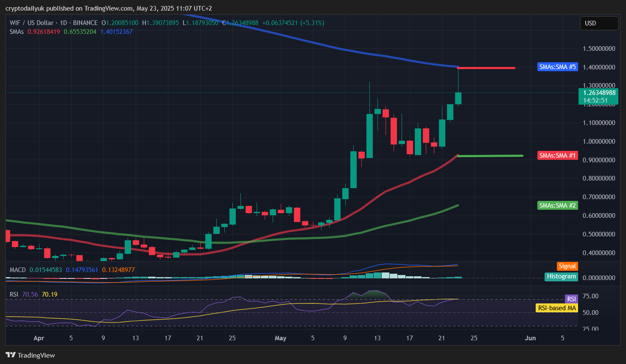
Task: Click the MACD value 0.14793561
Action: [x=82, y=270]
